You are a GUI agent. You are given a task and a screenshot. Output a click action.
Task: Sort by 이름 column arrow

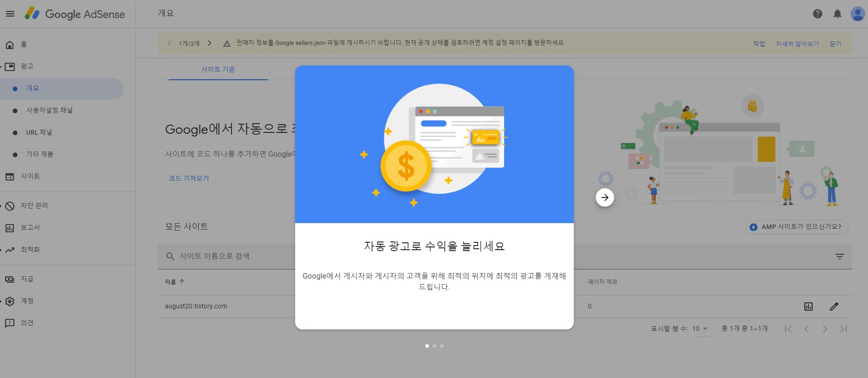[x=182, y=281]
